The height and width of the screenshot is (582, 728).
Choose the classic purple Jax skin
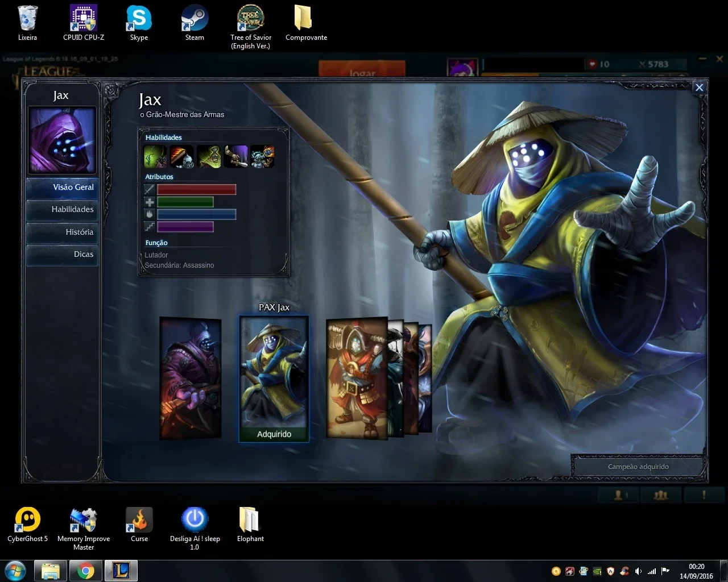191,378
